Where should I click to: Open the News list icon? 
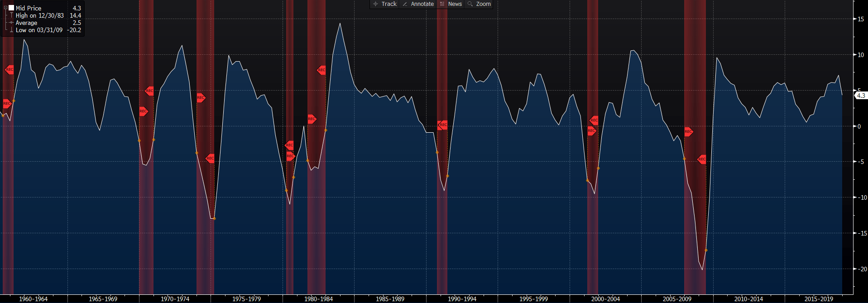(442, 4)
